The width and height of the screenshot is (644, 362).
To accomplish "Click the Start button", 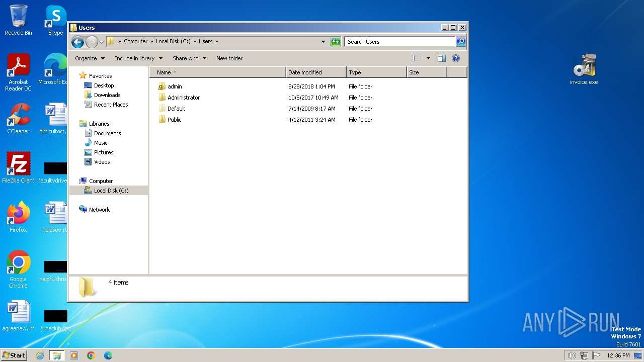I will [x=14, y=355].
